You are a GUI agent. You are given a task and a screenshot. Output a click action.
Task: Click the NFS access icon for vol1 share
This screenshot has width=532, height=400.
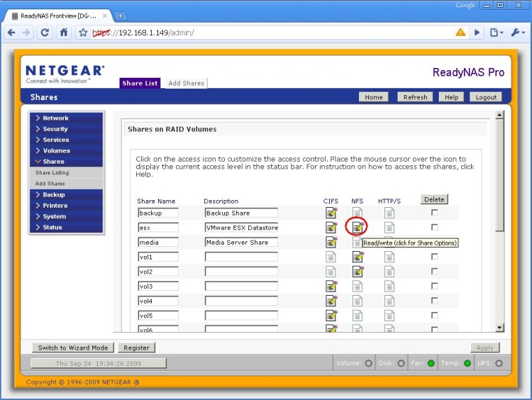[x=358, y=257]
